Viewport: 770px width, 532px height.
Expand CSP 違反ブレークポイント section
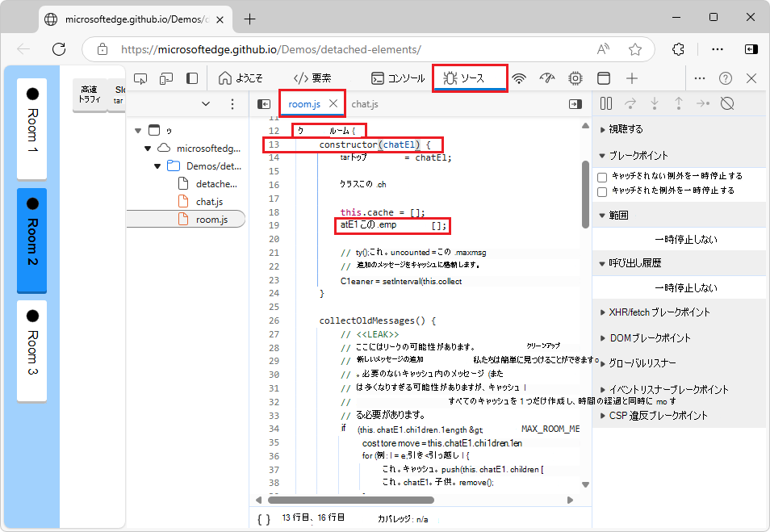pos(654,416)
